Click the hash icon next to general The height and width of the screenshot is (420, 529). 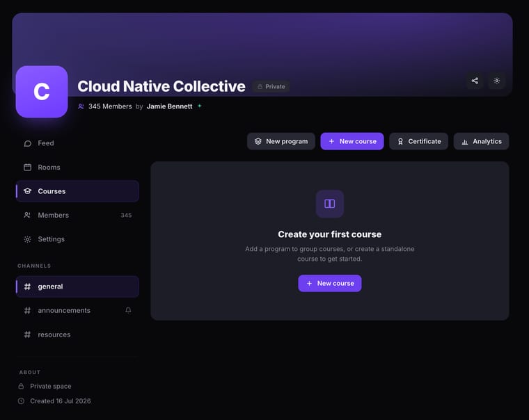click(27, 286)
